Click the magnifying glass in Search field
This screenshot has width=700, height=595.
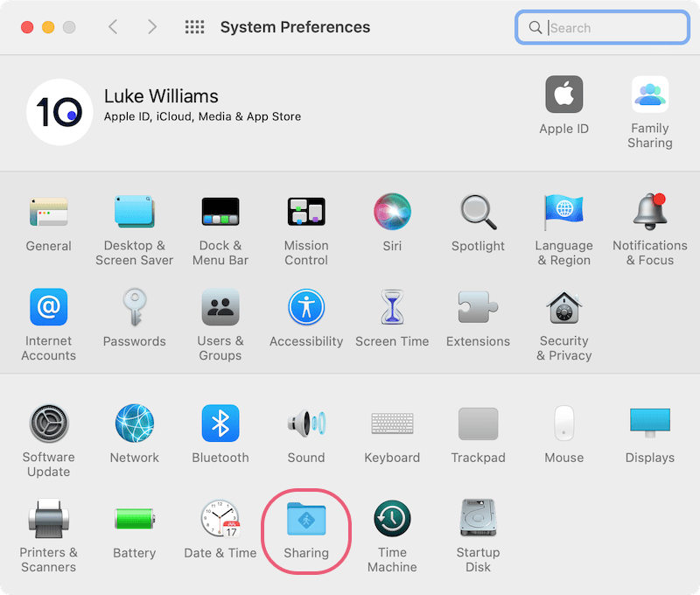[535, 27]
